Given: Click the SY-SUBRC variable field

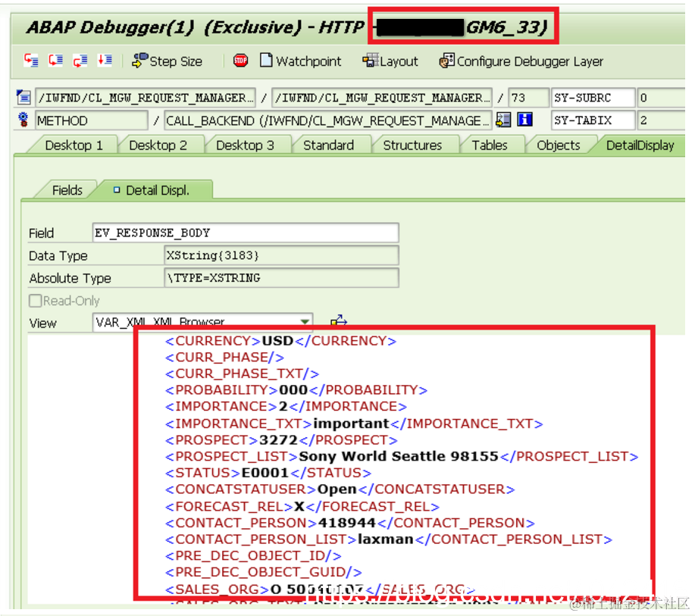Looking at the screenshot, I should 593,98.
